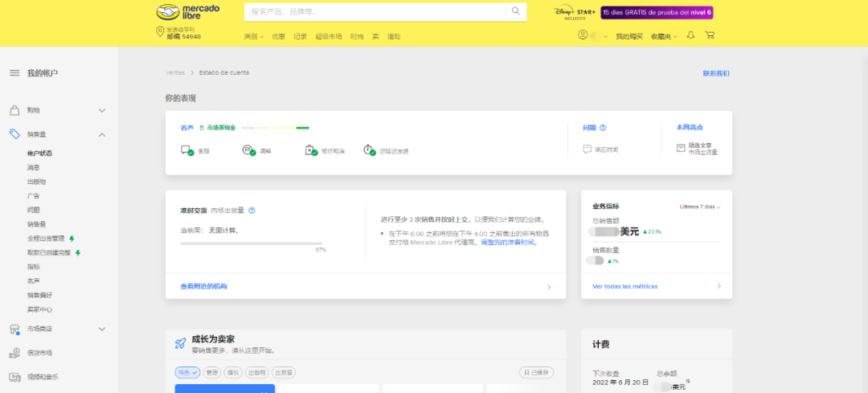Open 记录 in the top navigation
868x393 pixels.
click(x=300, y=36)
